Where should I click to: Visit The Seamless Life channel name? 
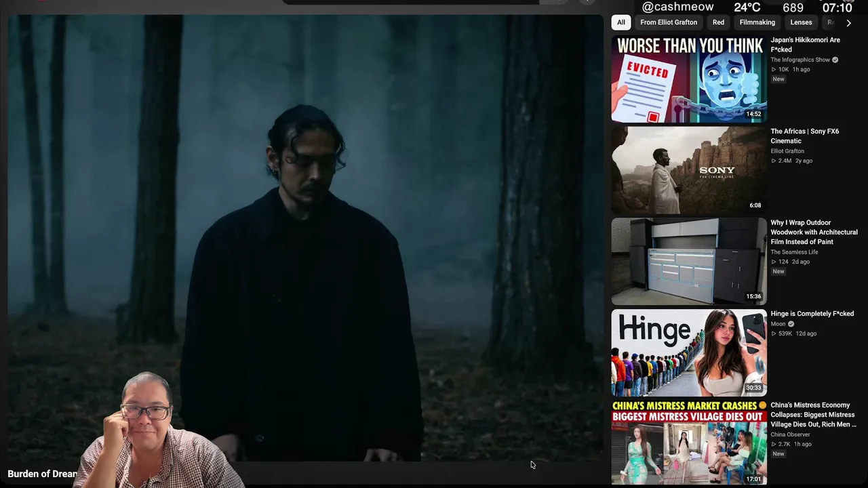tap(794, 252)
